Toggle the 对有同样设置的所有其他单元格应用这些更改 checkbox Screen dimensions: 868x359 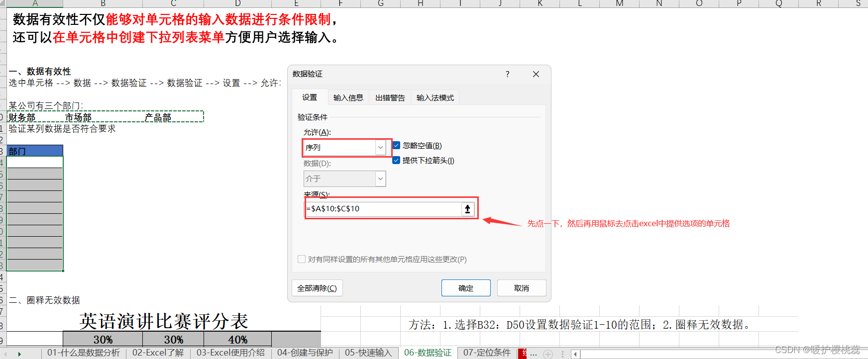301,259
